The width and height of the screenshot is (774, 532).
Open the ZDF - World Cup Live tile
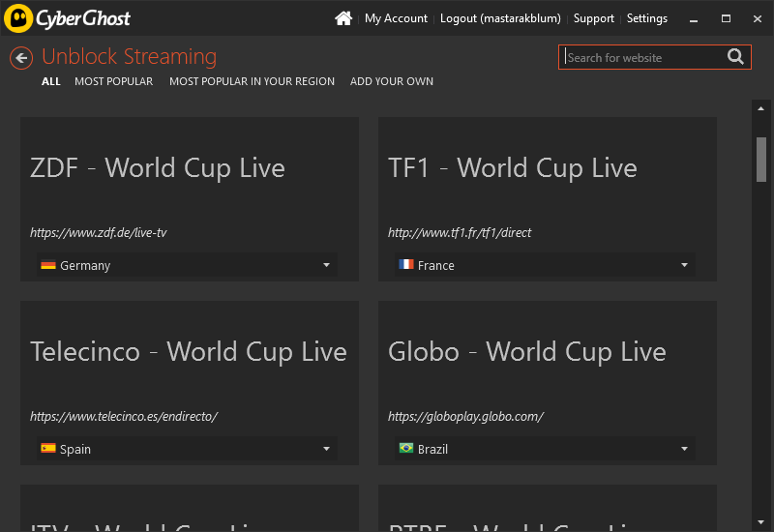[x=190, y=199]
